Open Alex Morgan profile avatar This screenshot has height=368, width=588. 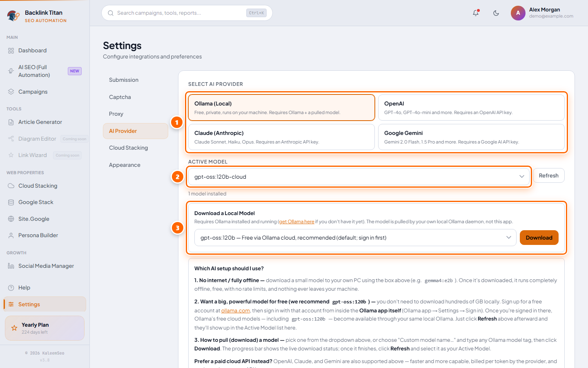[x=518, y=13]
